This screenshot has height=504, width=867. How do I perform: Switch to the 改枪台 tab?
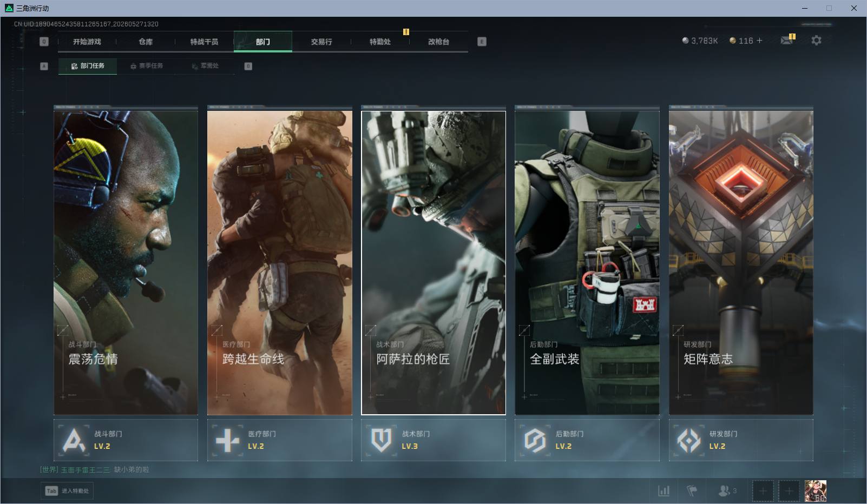(438, 42)
